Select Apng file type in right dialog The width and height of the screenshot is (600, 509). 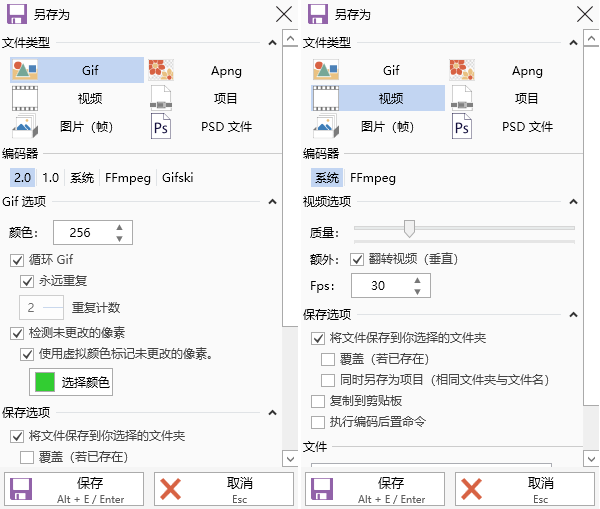point(515,70)
